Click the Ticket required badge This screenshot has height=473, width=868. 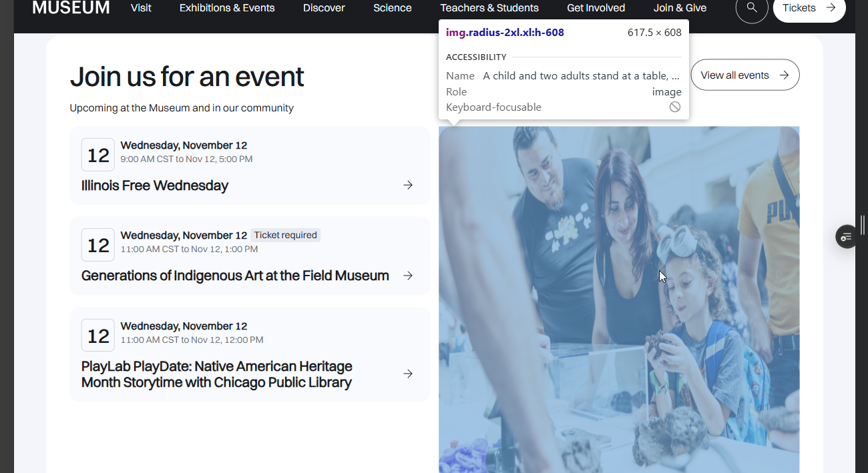[286, 235]
